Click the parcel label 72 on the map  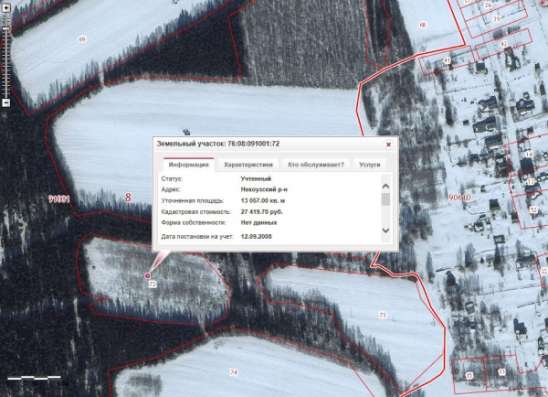click(153, 284)
